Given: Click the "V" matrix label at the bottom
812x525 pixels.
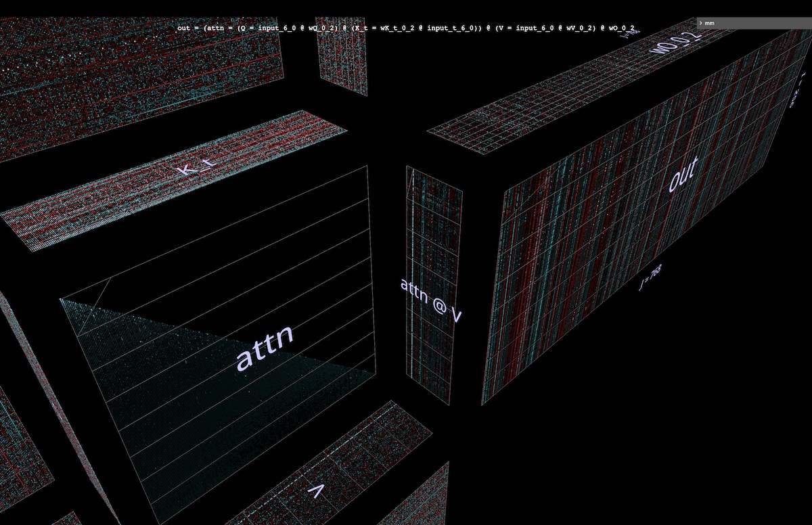Looking at the screenshot, I should (x=316, y=492).
